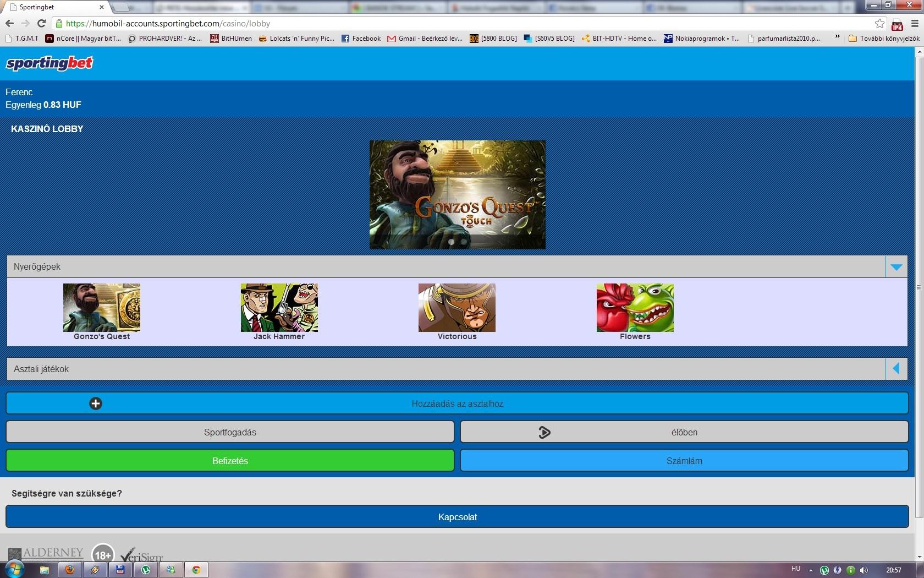924x578 pixels.
Task: Click the Daemon Tools lightning tray icon
Action: (x=837, y=570)
